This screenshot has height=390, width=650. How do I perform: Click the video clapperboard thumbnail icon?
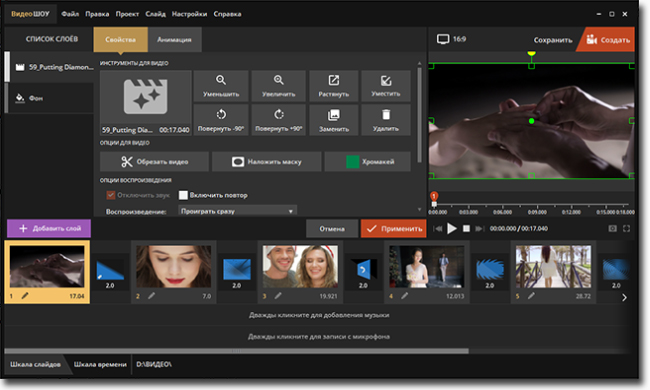click(x=146, y=97)
